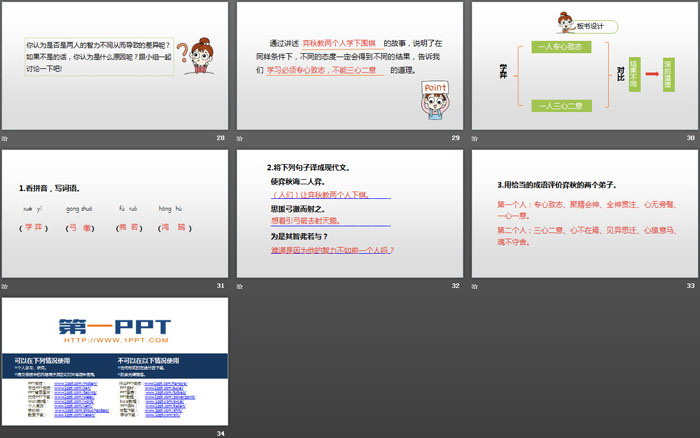
Task: Select slide 33 idiom evaluation thumbnail
Action: click(x=585, y=213)
